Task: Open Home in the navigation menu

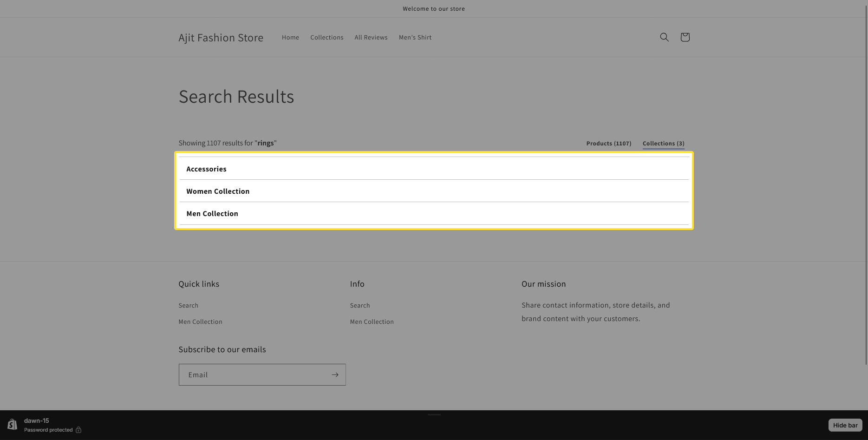Action: pyautogui.click(x=290, y=38)
